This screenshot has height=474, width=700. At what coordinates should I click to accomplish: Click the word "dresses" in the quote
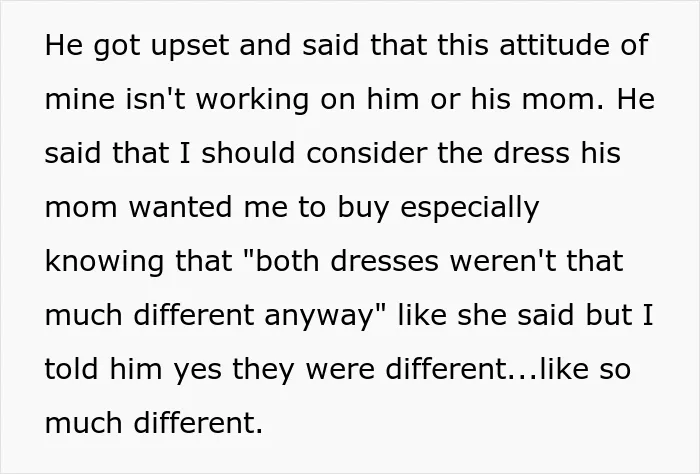pyautogui.click(x=384, y=261)
